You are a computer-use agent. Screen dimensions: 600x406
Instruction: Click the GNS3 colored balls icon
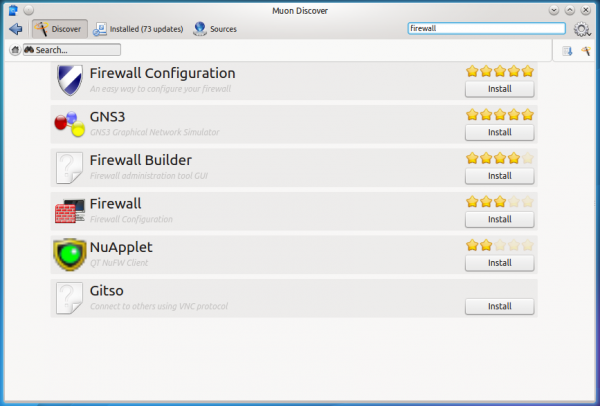(x=69, y=124)
